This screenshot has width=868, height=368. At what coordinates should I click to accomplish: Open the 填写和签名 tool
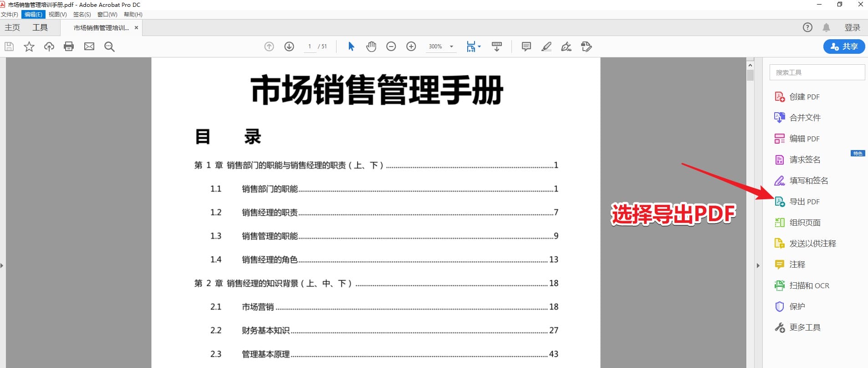(801, 181)
